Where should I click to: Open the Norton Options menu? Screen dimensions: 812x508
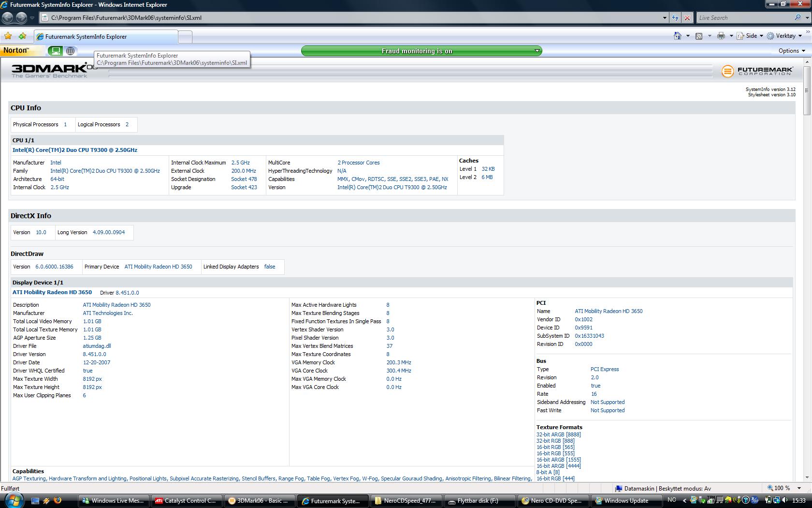pos(792,51)
